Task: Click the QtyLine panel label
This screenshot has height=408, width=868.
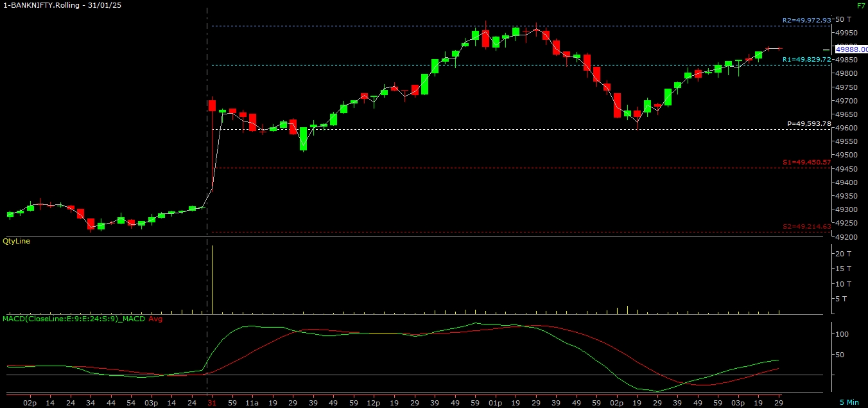Action: coord(17,241)
